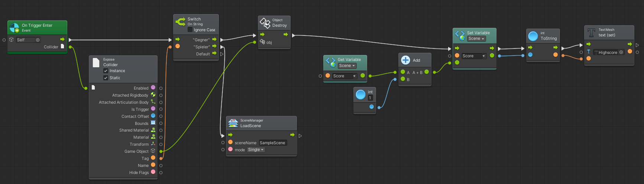Click the On Trigger Enter event icon
Image resolution: width=644 pixels, height=184 pixels.
click(14, 28)
